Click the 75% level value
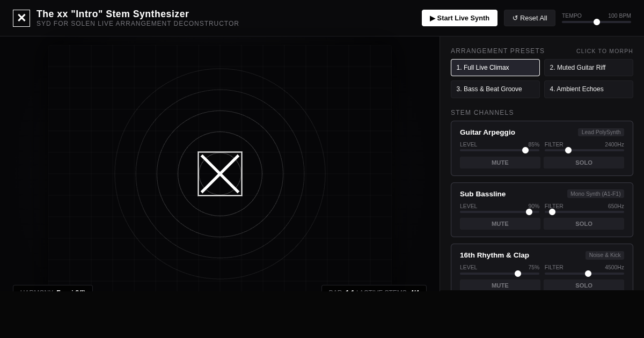This screenshot has height=338, width=644. point(534,267)
